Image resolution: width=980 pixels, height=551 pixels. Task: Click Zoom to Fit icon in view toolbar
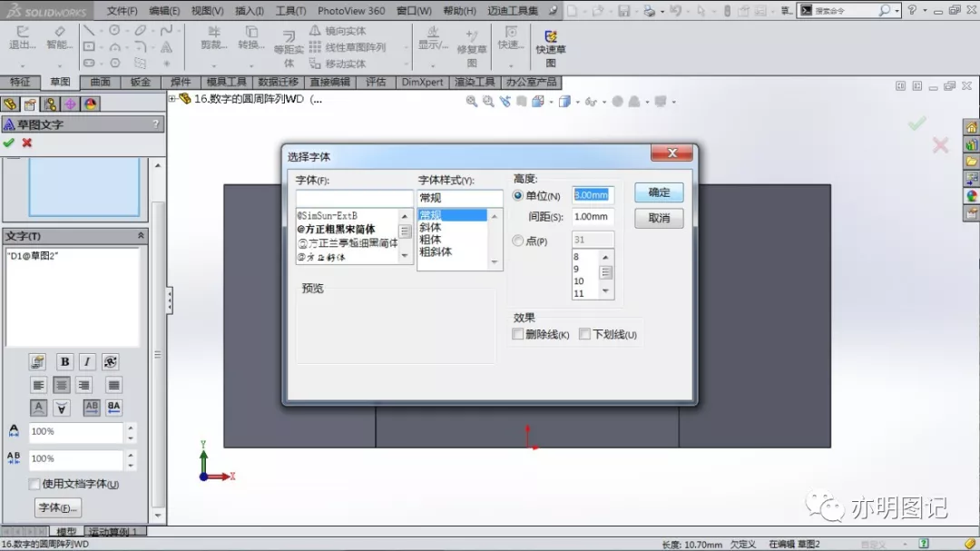point(472,102)
